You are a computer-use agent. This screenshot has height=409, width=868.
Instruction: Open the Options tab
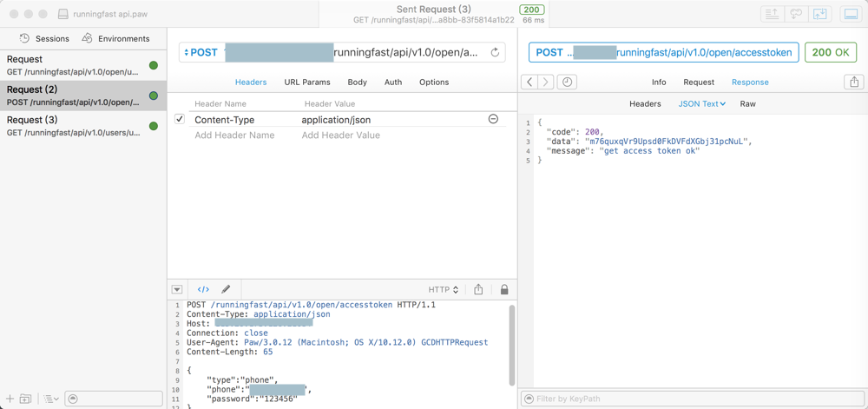(x=434, y=82)
